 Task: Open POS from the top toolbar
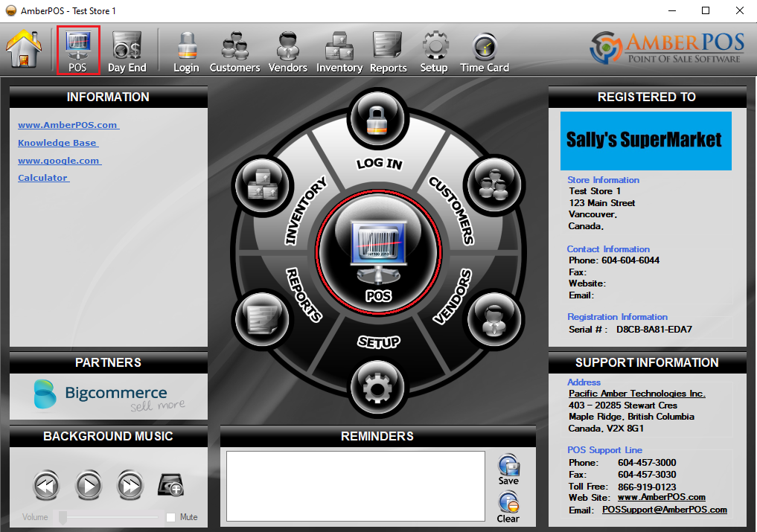click(78, 51)
